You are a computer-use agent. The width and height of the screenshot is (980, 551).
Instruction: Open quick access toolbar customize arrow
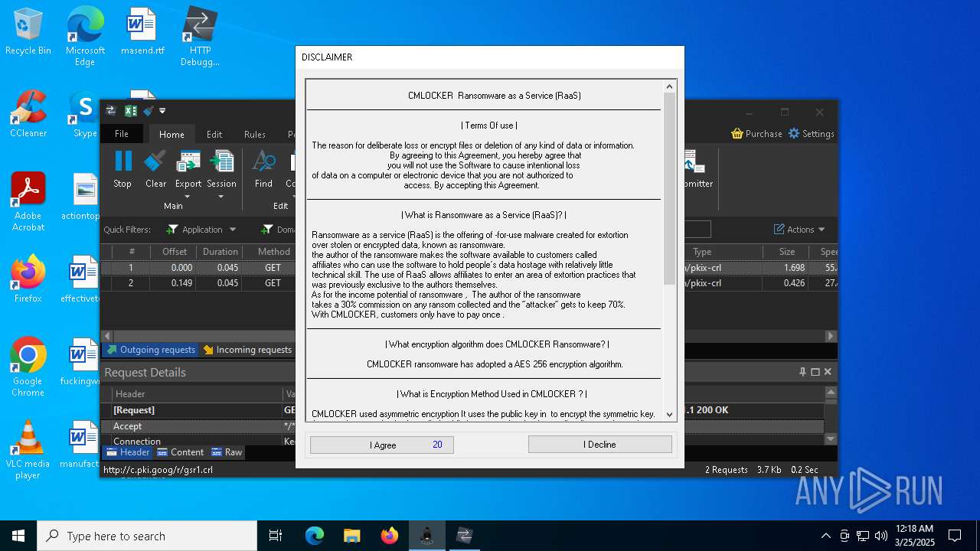[x=162, y=111]
